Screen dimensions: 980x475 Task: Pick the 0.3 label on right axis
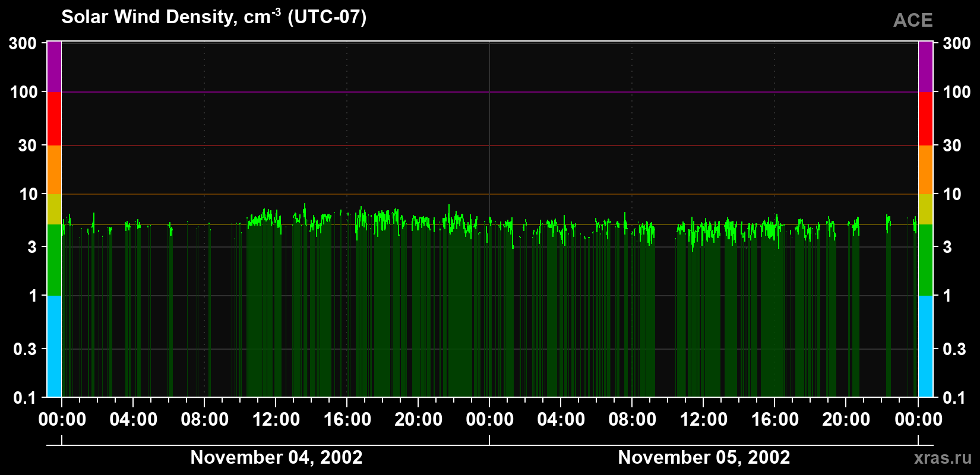[x=954, y=349]
